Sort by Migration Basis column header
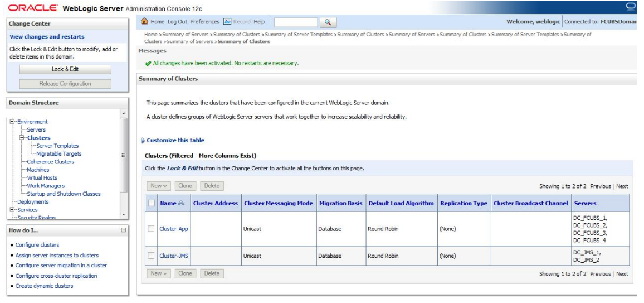 [341, 203]
